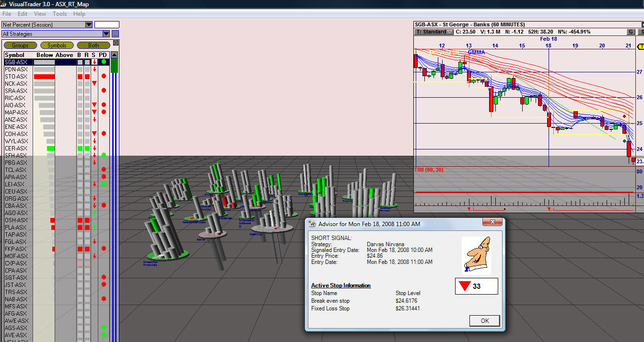Click the green PD dot on the SFH-ASX row

(104, 155)
